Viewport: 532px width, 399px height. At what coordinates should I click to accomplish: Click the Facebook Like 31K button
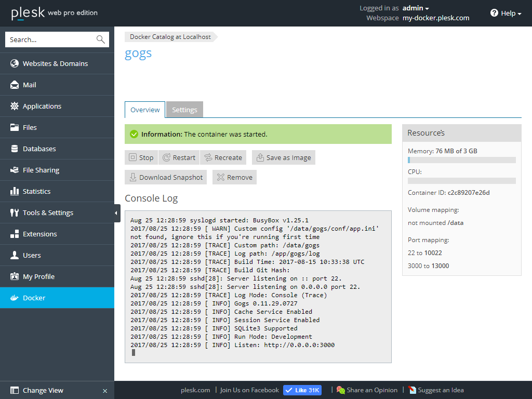[x=302, y=390]
